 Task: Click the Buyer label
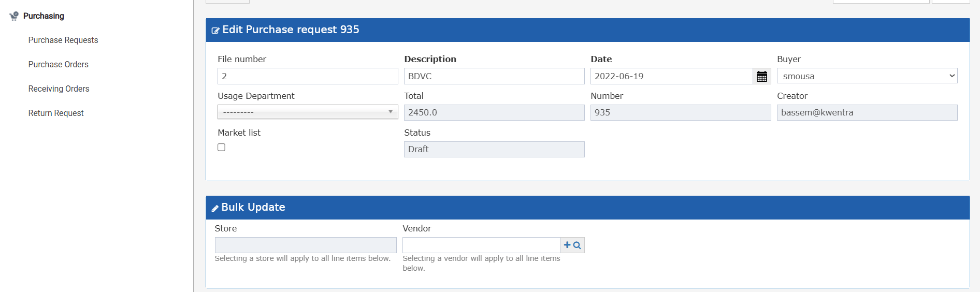(x=789, y=59)
